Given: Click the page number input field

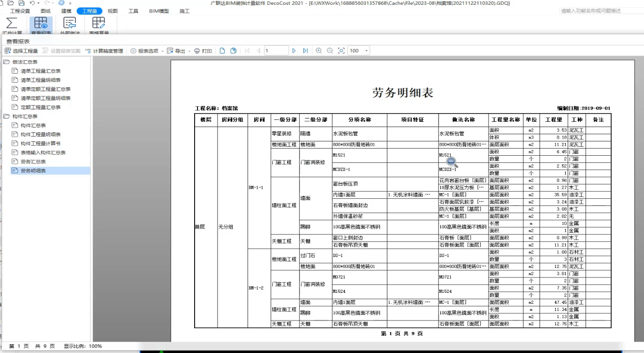Looking at the screenshot, I should pyautogui.click(x=276, y=51).
